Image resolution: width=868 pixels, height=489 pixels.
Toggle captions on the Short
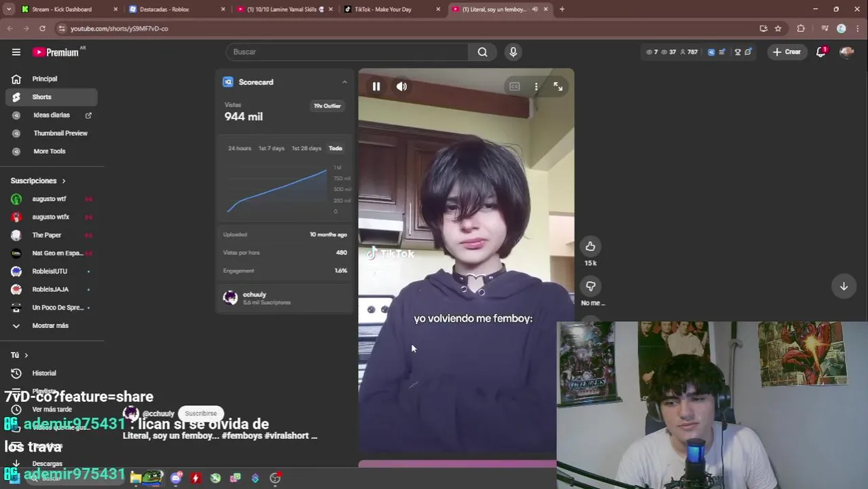(514, 86)
